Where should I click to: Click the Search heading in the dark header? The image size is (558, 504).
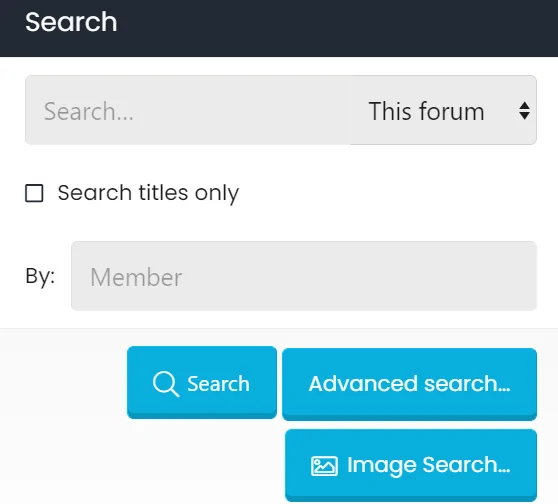click(x=71, y=22)
